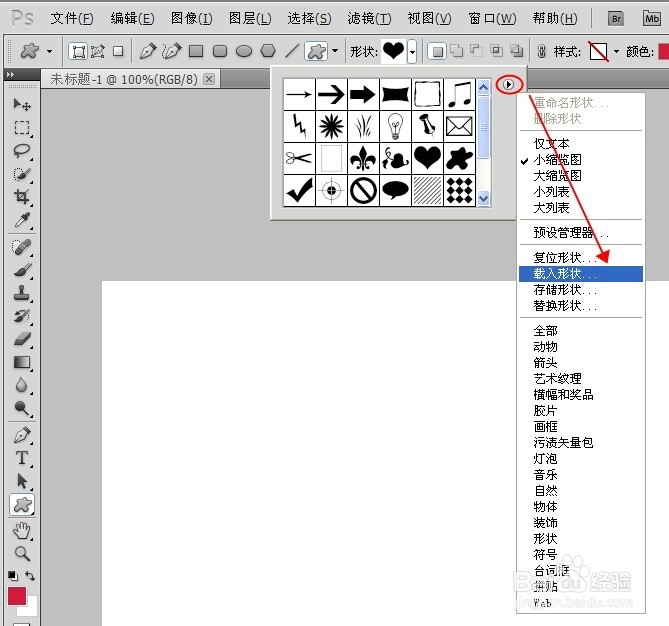Select the Hand tool
The width and height of the screenshot is (669, 626).
[x=21, y=531]
